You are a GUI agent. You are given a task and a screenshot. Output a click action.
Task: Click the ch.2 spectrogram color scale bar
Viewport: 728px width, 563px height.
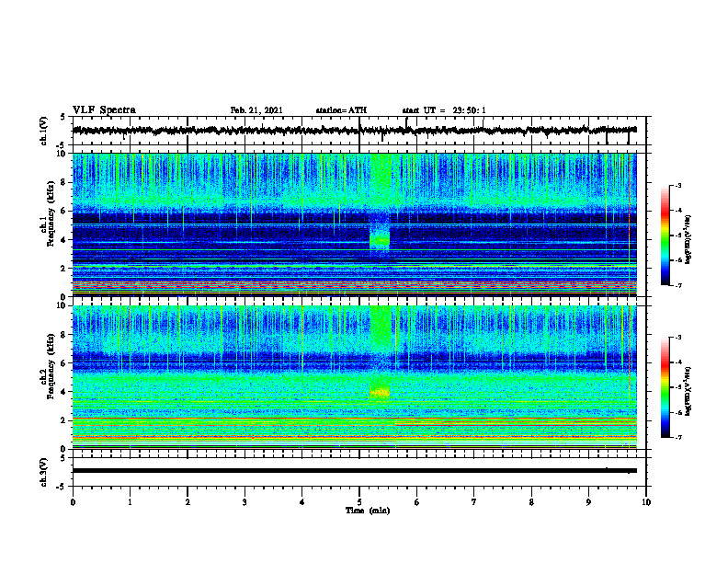(665, 387)
